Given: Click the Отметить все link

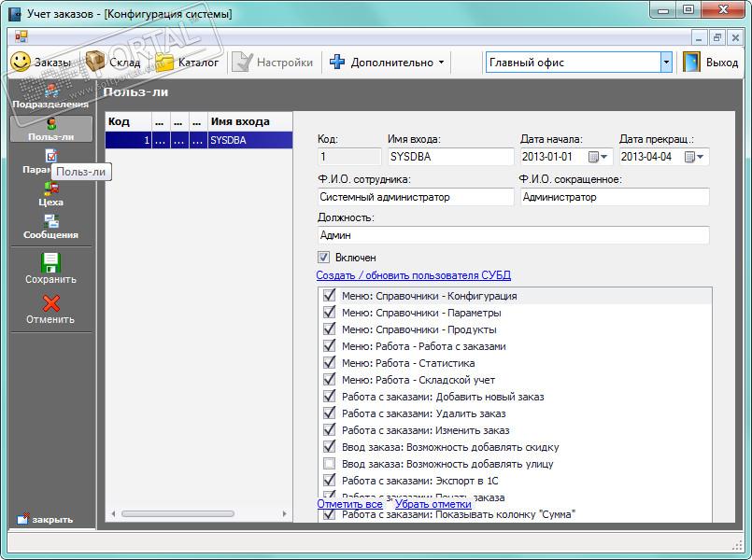Looking at the screenshot, I should pos(349,504).
